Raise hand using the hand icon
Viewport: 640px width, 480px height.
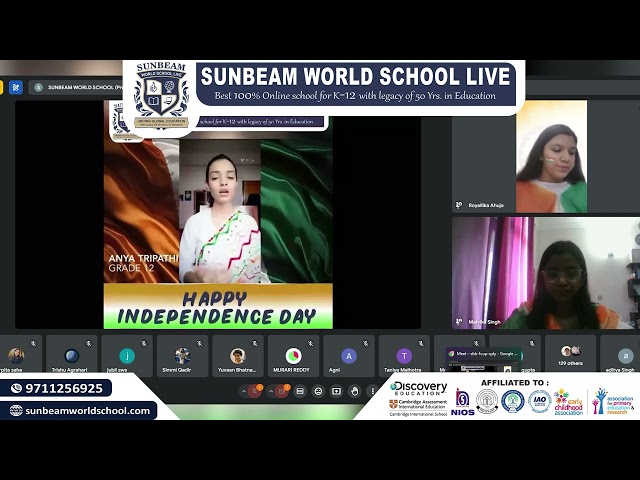(x=355, y=391)
